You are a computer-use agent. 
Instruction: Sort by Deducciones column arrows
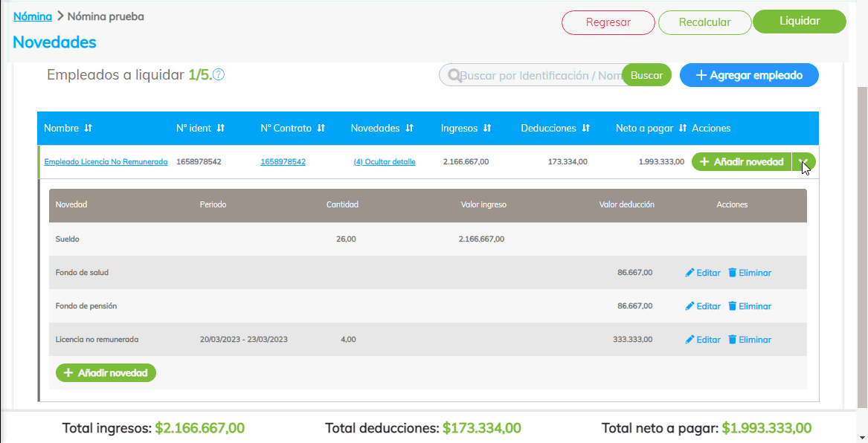coord(586,129)
